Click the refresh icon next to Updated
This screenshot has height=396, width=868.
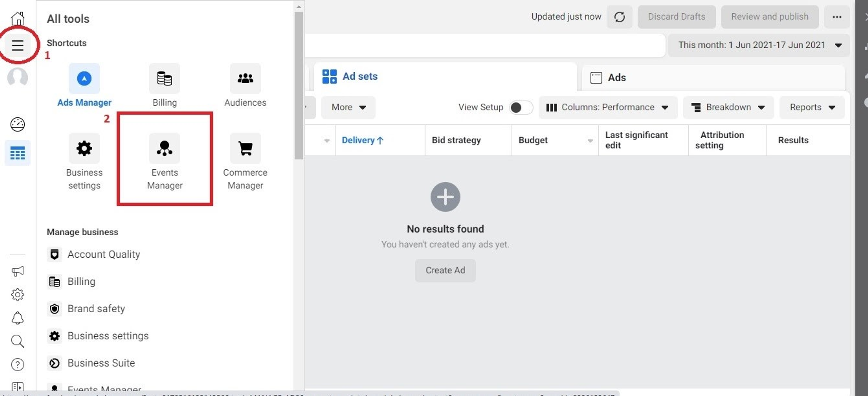coord(619,17)
